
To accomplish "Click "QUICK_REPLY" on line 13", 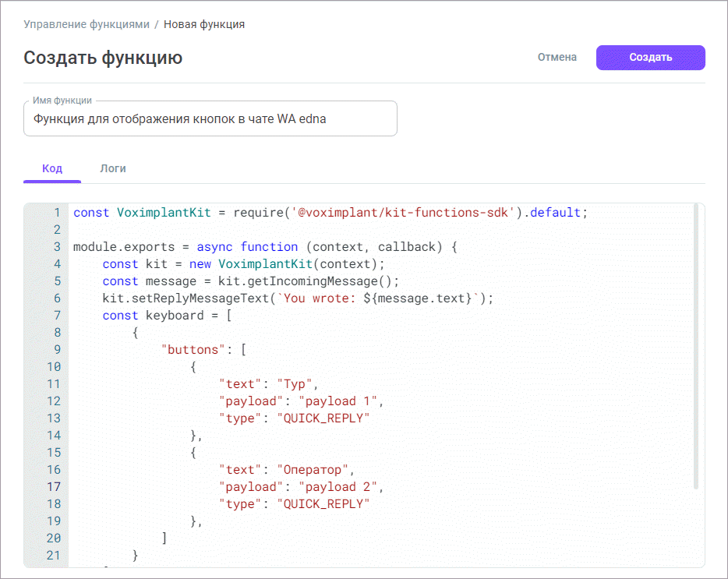I will [x=323, y=418].
